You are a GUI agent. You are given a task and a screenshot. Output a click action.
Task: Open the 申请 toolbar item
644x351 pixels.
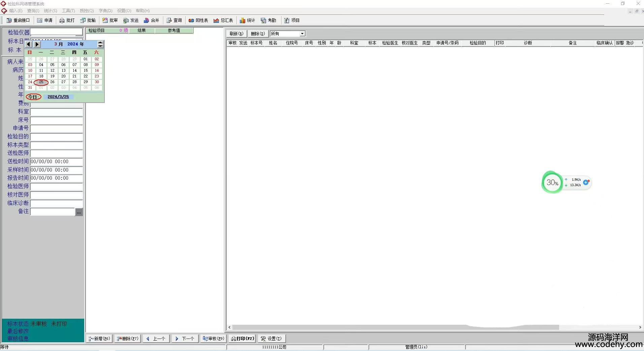click(40, 21)
